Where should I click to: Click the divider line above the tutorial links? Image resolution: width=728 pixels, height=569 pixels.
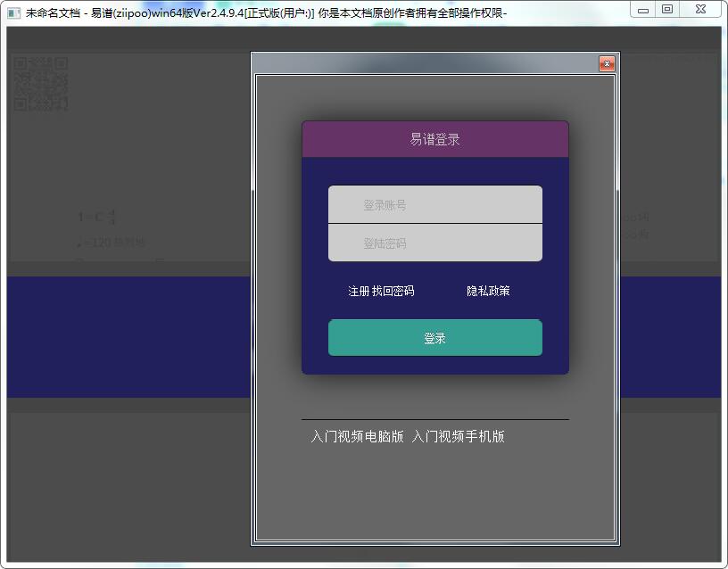point(434,416)
